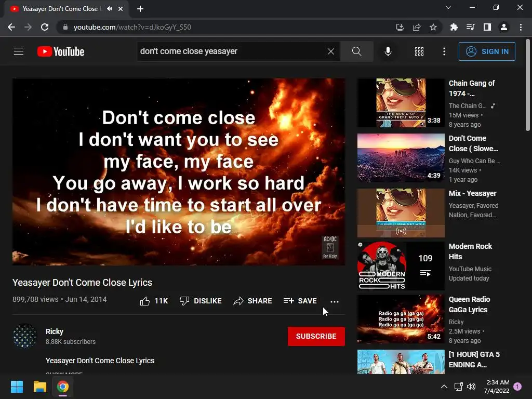The height and width of the screenshot is (399, 532).
Task: Open Chain Gang of 1974 title link
Action: tap(472, 88)
